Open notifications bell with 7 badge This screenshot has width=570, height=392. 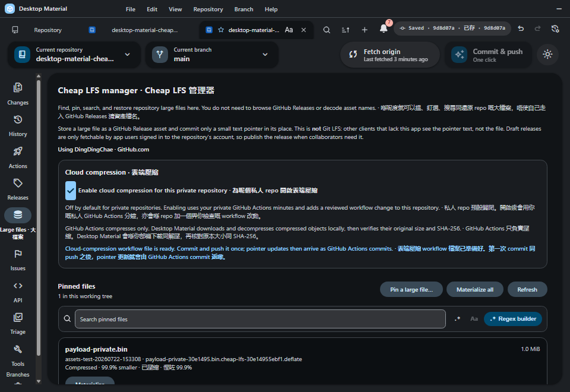[384, 29]
